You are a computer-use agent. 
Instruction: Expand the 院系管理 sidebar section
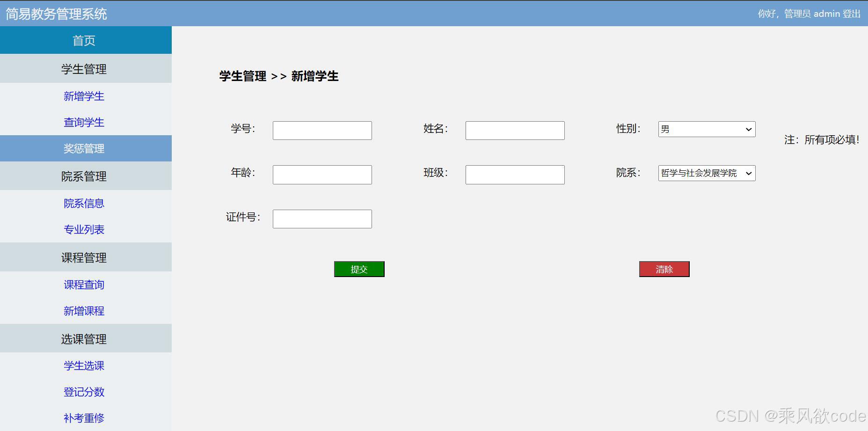pos(85,176)
